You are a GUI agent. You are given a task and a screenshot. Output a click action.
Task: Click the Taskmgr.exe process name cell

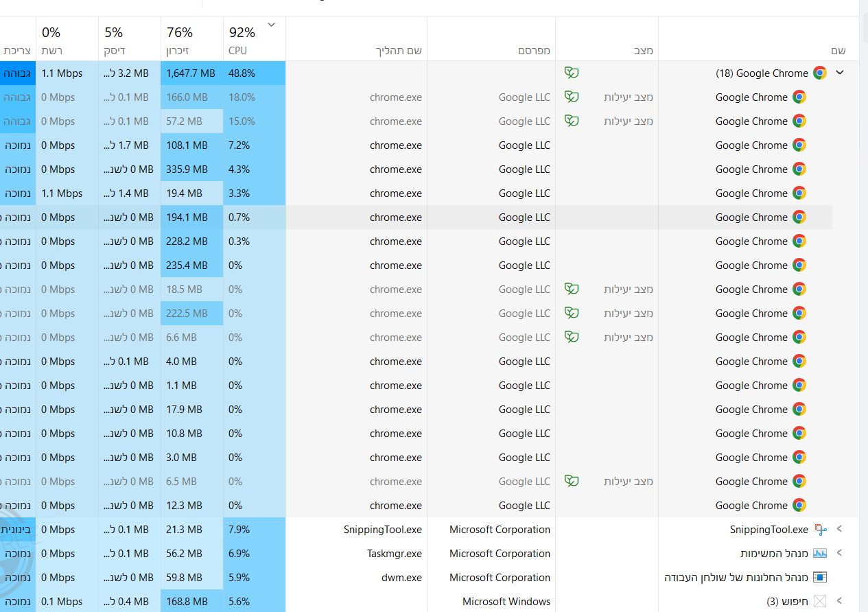(x=356, y=553)
